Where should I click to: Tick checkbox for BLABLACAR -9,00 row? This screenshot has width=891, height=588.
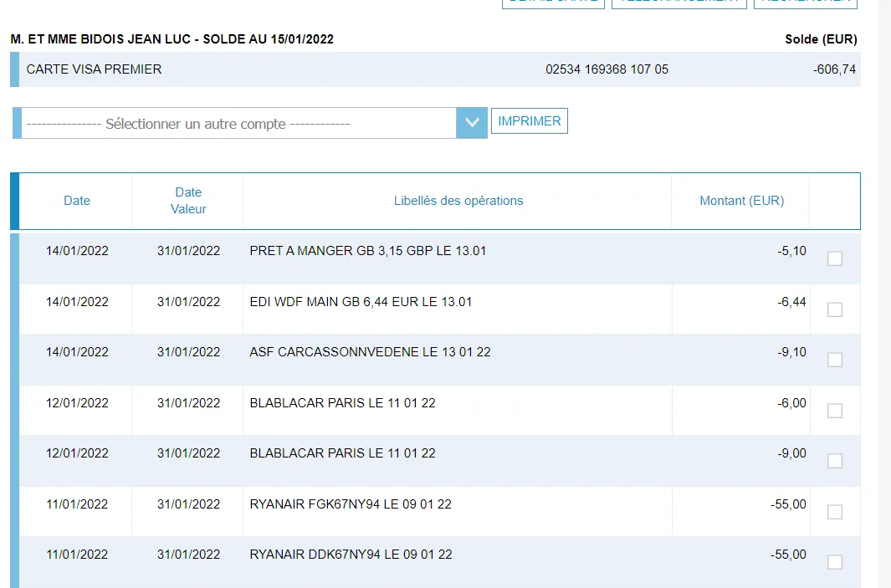(835, 461)
